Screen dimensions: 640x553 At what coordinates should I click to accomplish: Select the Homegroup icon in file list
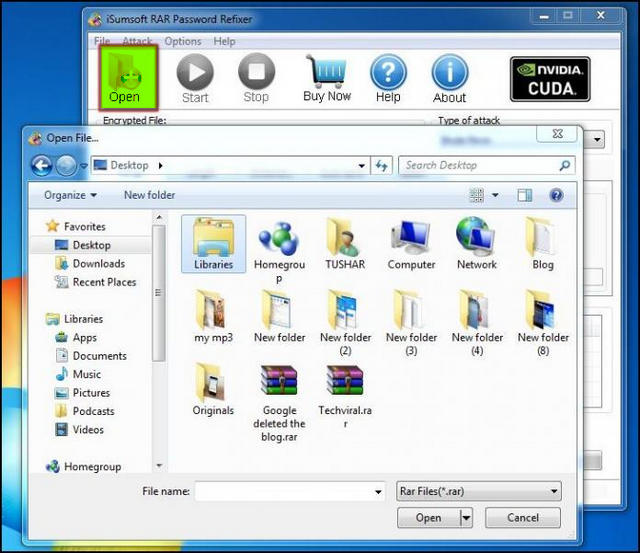(x=280, y=250)
